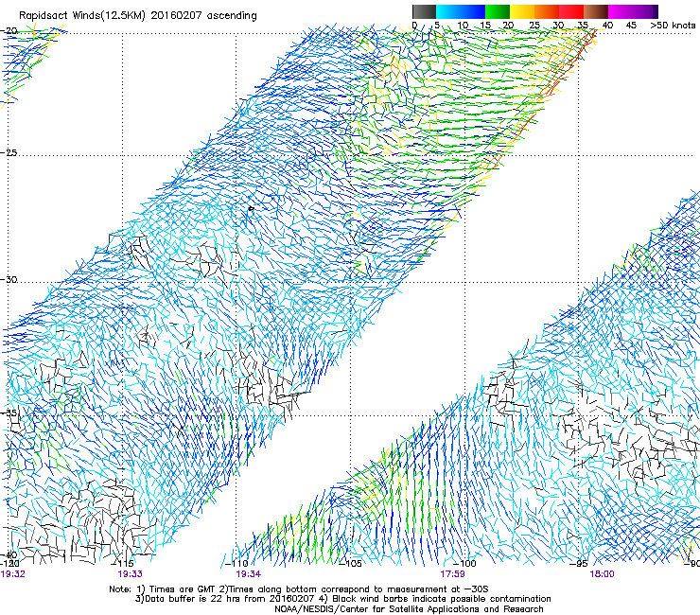
Task: Click the '10' legend scale label
Action: [x=463, y=26]
